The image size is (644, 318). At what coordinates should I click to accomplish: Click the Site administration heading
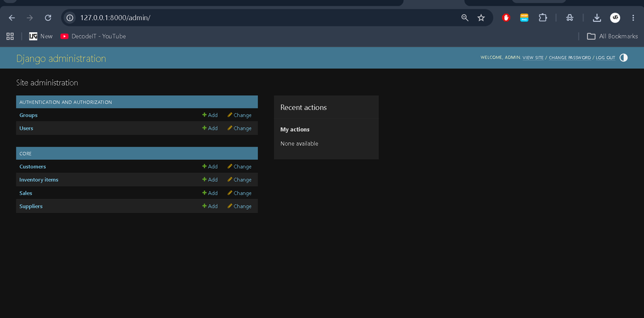point(47,82)
